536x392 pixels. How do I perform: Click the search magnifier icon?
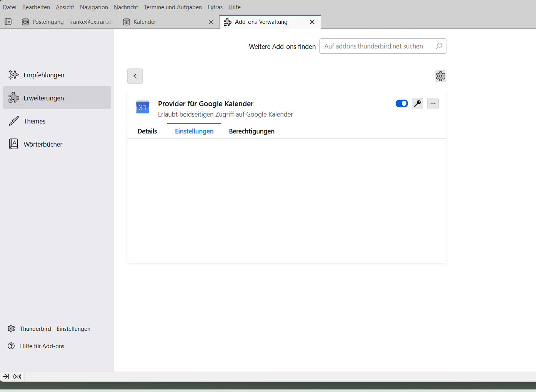pos(439,46)
